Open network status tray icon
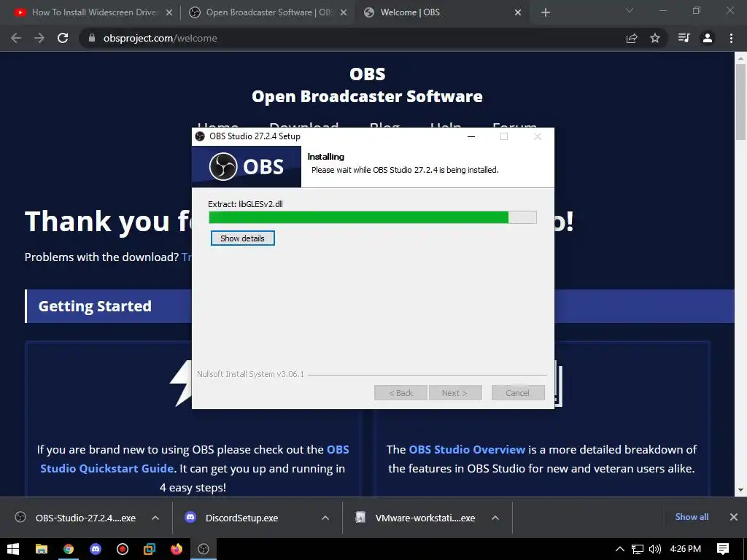The width and height of the screenshot is (747, 560). pyautogui.click(x=638, y=549)
